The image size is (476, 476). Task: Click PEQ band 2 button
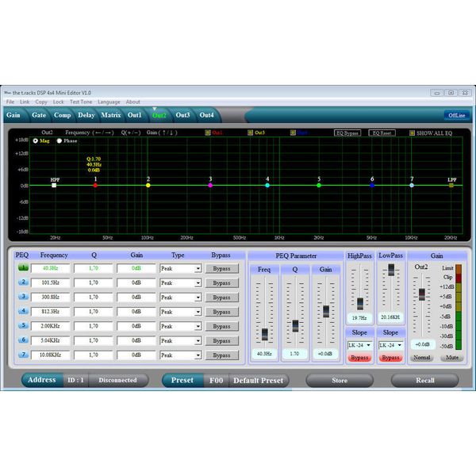point(23,282)
